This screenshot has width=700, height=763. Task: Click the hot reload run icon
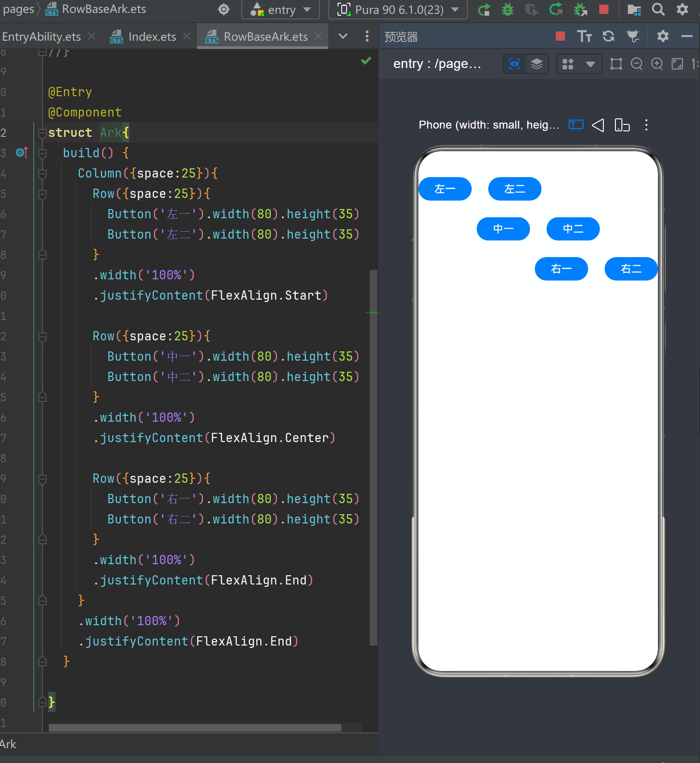coord(556,10)
